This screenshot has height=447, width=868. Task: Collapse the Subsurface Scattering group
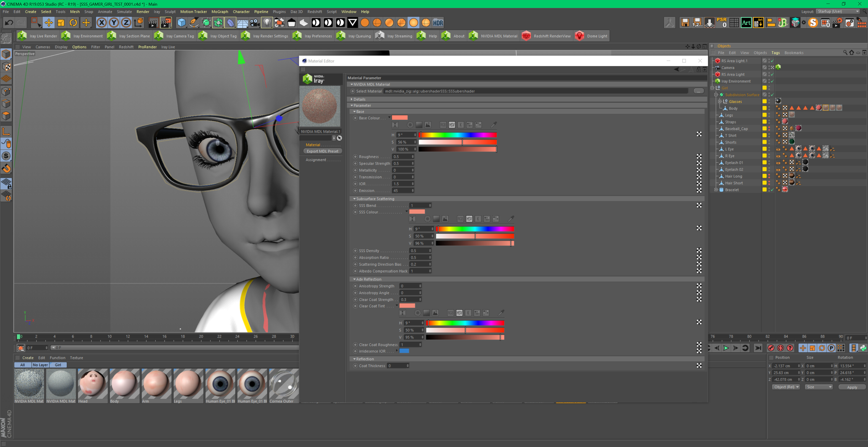click(x=354, y=199)
